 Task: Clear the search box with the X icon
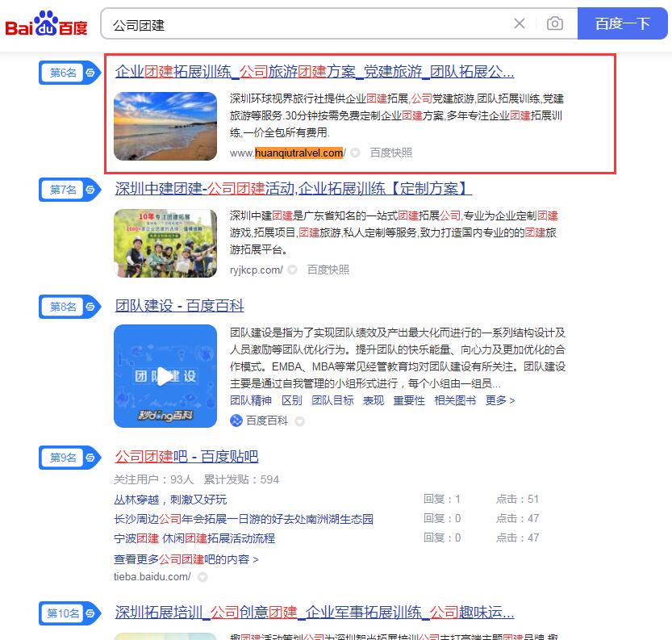[519, 23]
